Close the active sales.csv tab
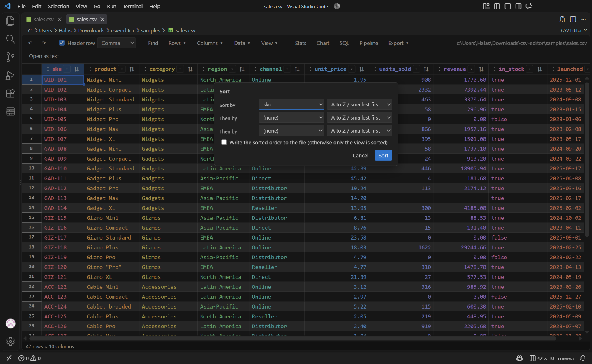This screenshot has height=364, width=592. [x=102, y=19]
